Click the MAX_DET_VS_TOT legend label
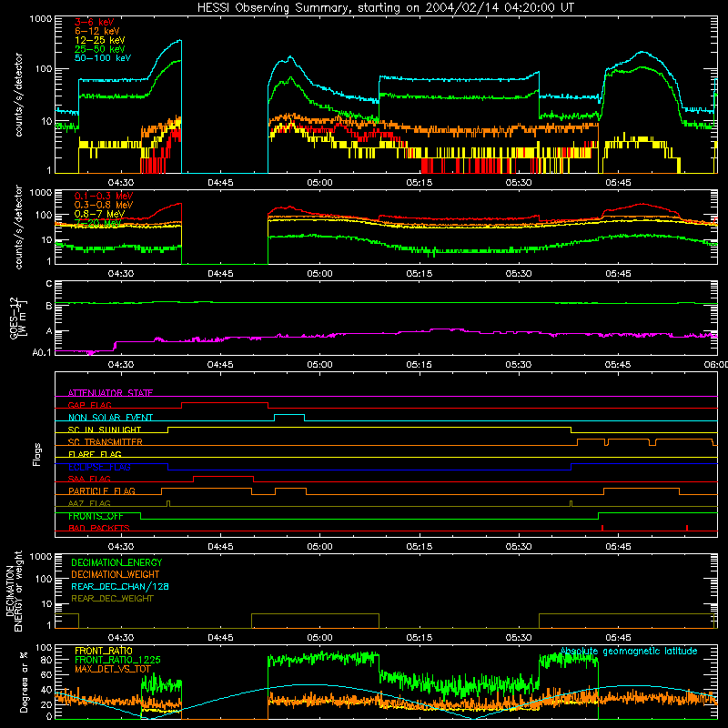The image size is (728, 728). coord(112,669)
